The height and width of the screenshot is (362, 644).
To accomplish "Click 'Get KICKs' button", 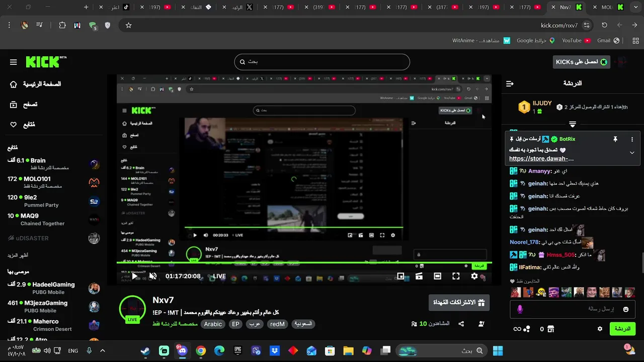I will pos(581,62).
